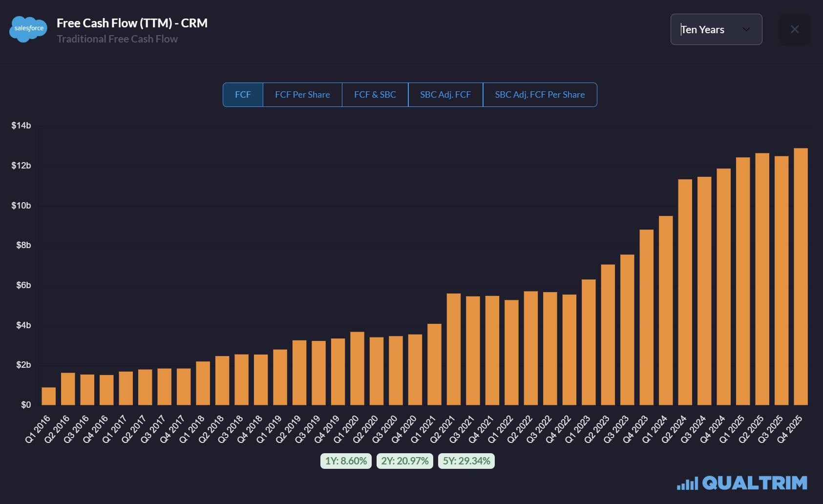Select the Q4 2023 bar
Viewport: 823px width, 504px height.
click(x=647, y=317)
